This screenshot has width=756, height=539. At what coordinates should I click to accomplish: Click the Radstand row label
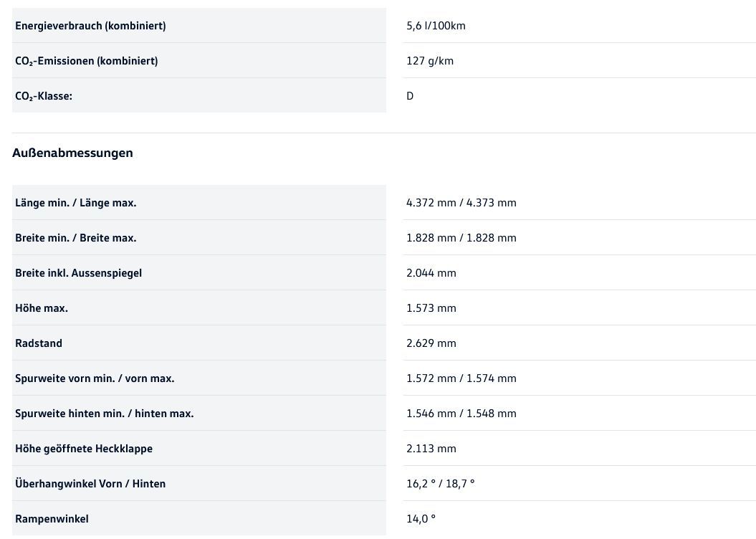tap(39, 343)
